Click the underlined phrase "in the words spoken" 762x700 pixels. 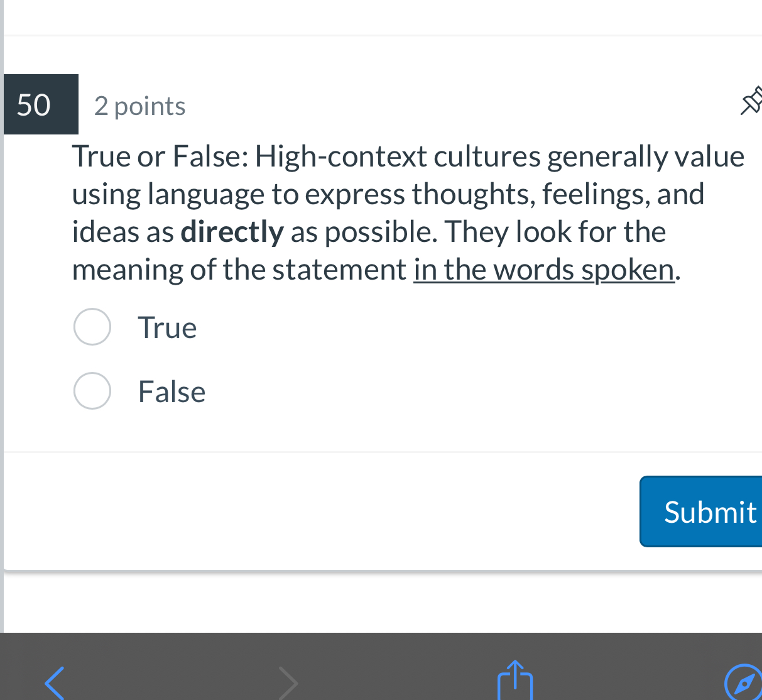click(x=544, y=269)
